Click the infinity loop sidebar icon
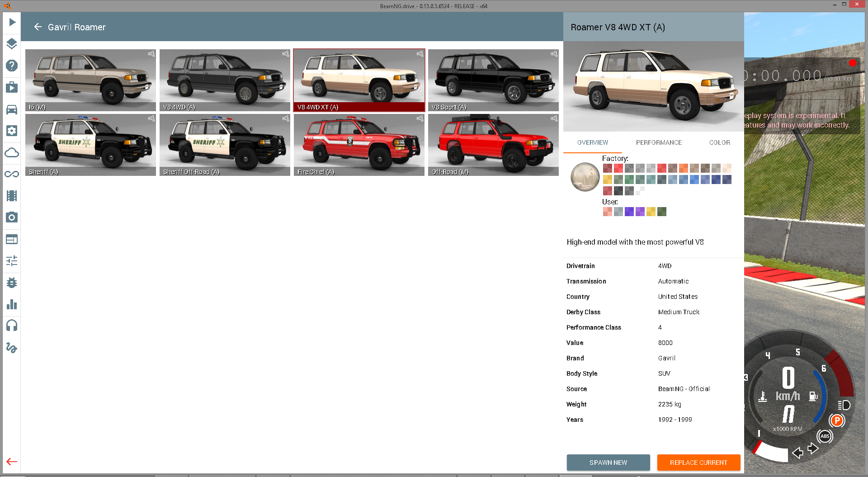 [x=12, y=174]
